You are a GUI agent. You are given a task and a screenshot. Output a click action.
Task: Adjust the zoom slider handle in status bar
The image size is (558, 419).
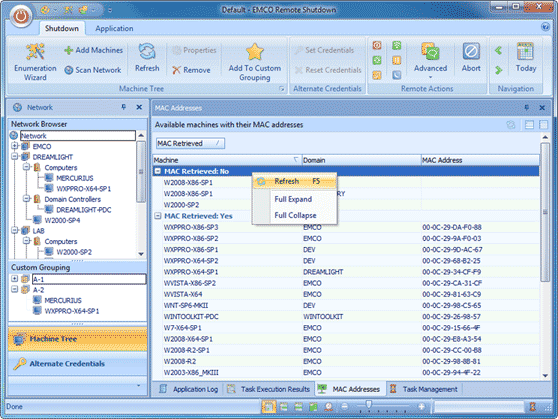(x=369, y=404)
